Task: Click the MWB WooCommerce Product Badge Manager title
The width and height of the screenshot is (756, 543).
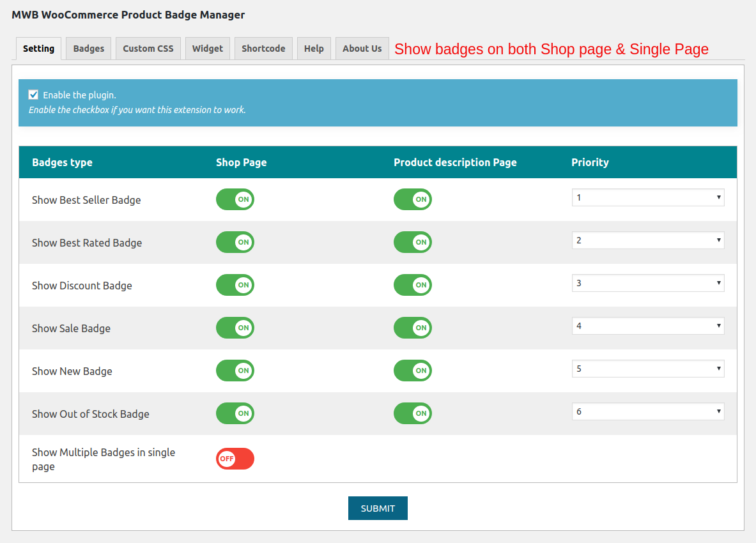Action: coord(128,15)
